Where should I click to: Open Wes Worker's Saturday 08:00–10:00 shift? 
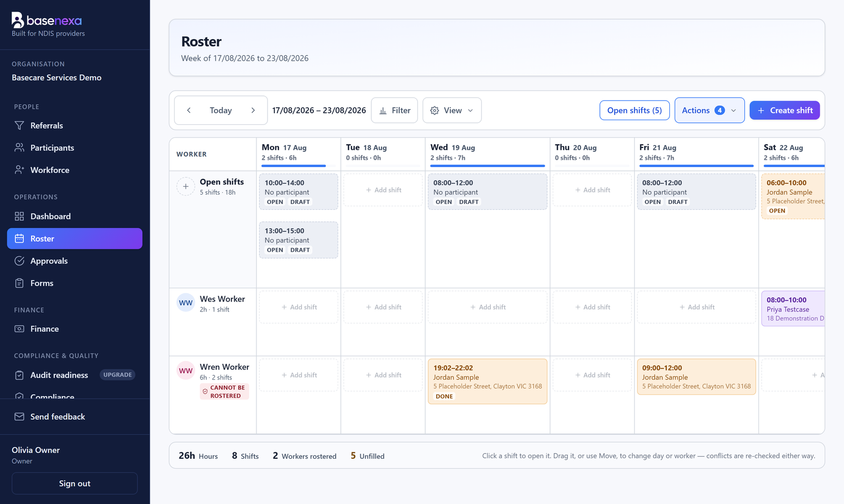[x=793, y=308]
